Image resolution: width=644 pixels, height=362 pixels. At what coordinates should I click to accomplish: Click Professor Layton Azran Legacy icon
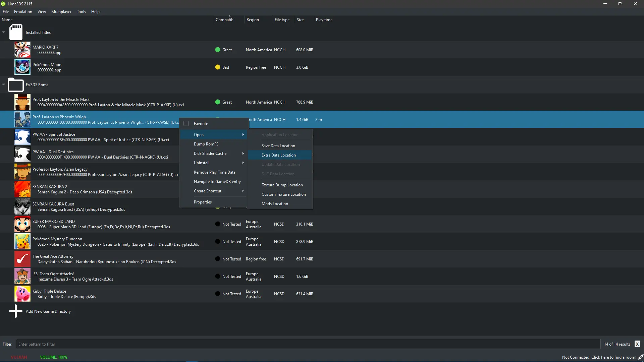pyautogui.click(x=22, y=172)
